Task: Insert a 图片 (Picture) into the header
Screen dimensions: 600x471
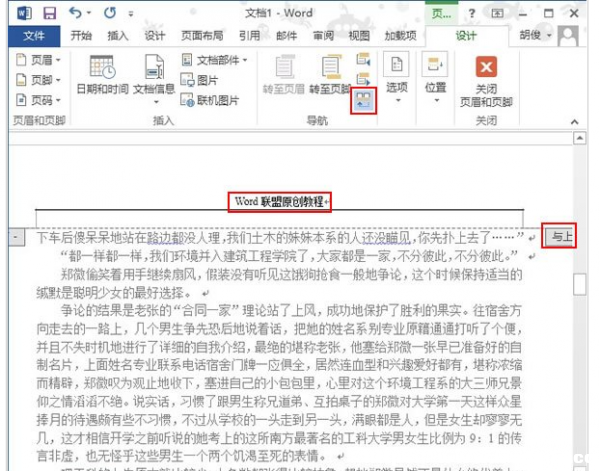Action: tap(199, 80)
